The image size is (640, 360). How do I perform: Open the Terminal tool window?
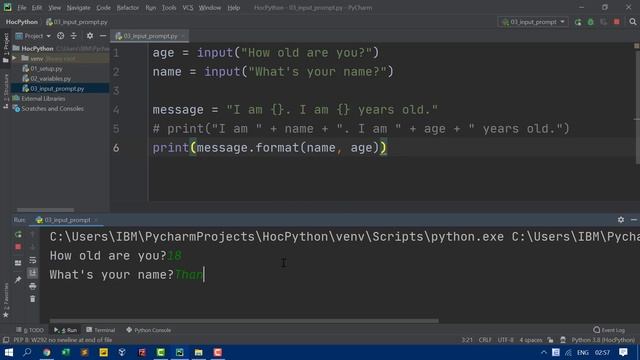[100, 330]
